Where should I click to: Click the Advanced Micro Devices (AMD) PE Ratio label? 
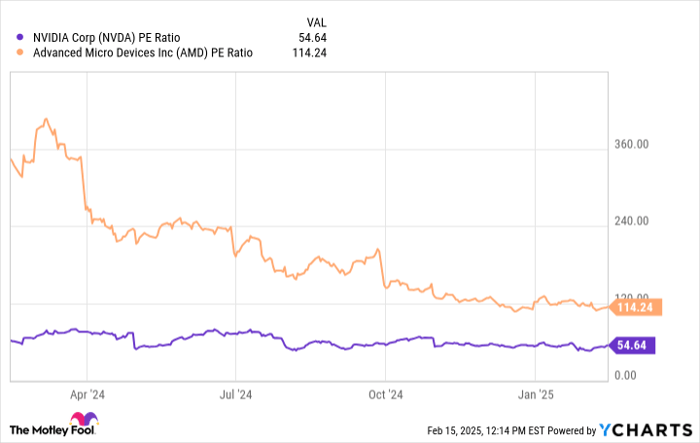pyautogui.click(x=138, y=53)
